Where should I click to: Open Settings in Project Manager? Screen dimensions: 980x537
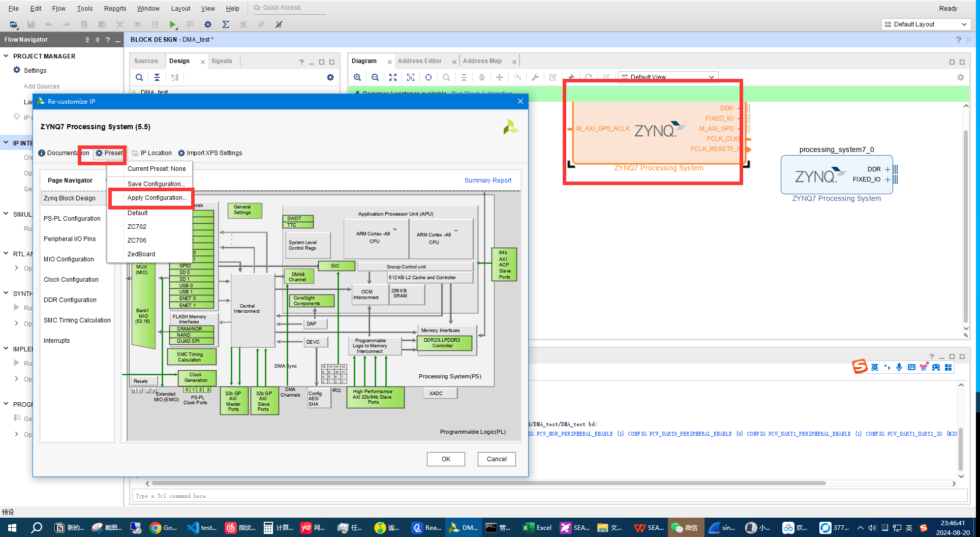(35, 71)
